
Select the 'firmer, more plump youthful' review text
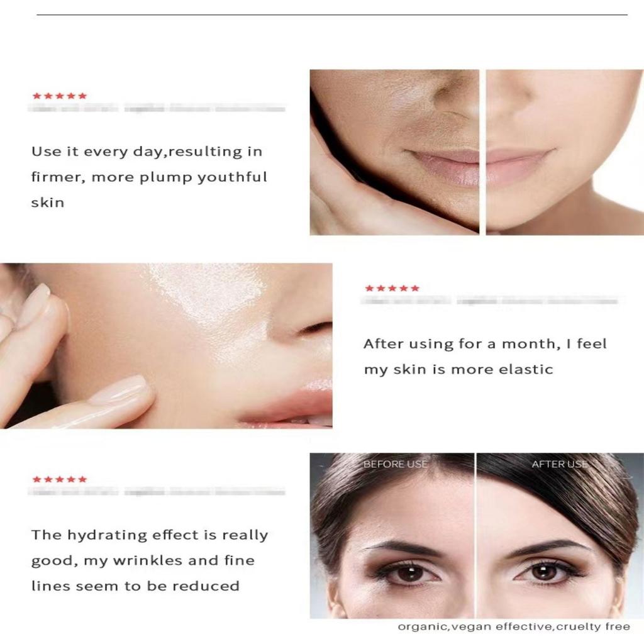149,177
